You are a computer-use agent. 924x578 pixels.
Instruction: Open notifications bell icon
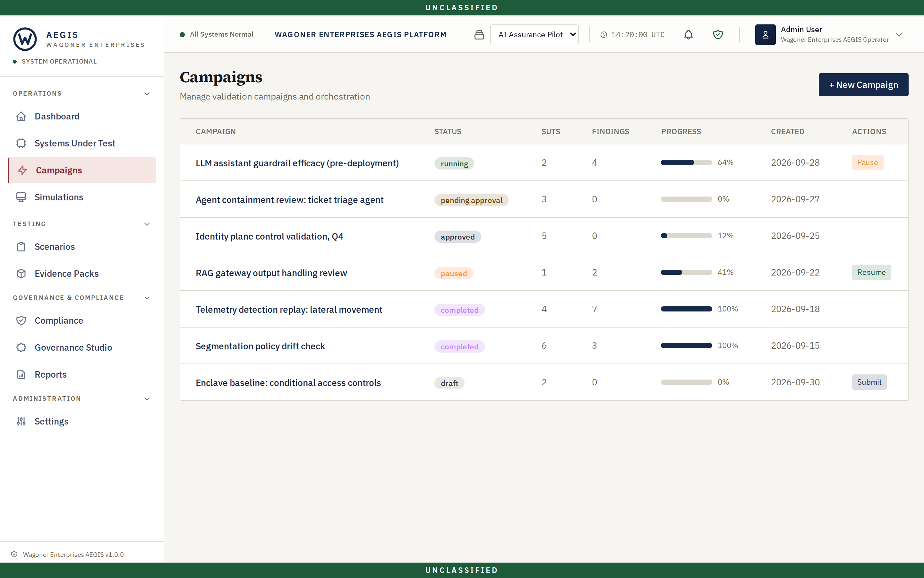click(x=689, y=35)
